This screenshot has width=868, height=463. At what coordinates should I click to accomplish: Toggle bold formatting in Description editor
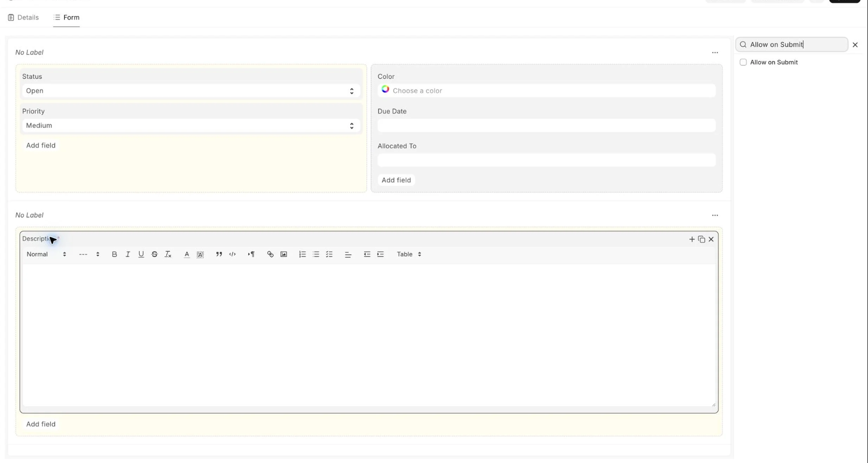point(114,254)
